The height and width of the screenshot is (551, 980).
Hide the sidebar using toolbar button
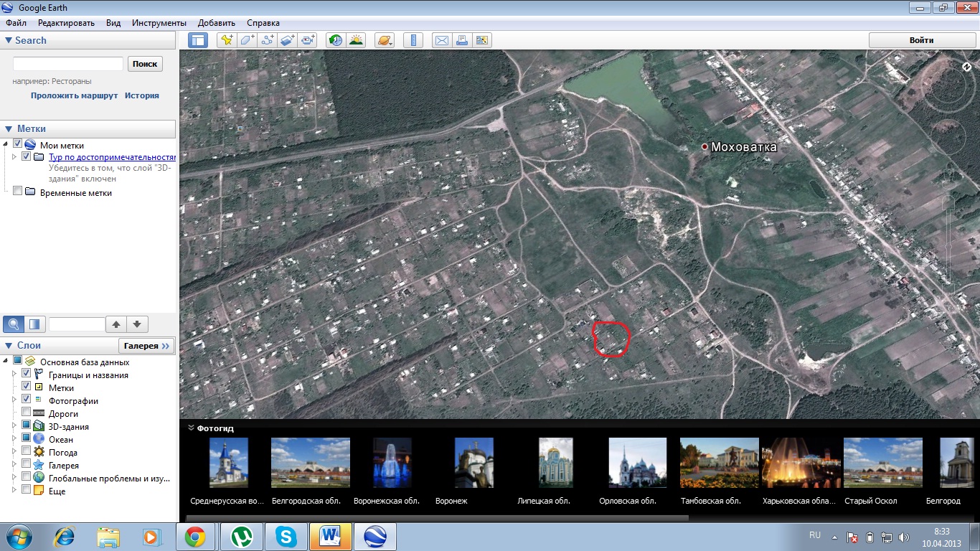[x=197, y=40]
